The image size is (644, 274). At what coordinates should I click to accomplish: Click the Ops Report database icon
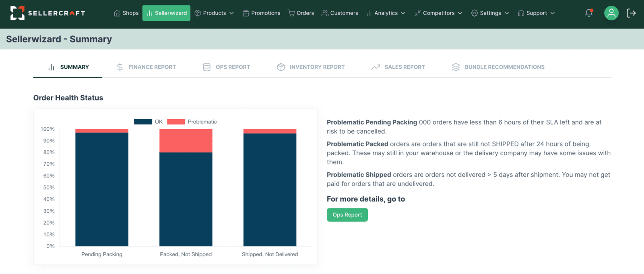tap(206, 67)
